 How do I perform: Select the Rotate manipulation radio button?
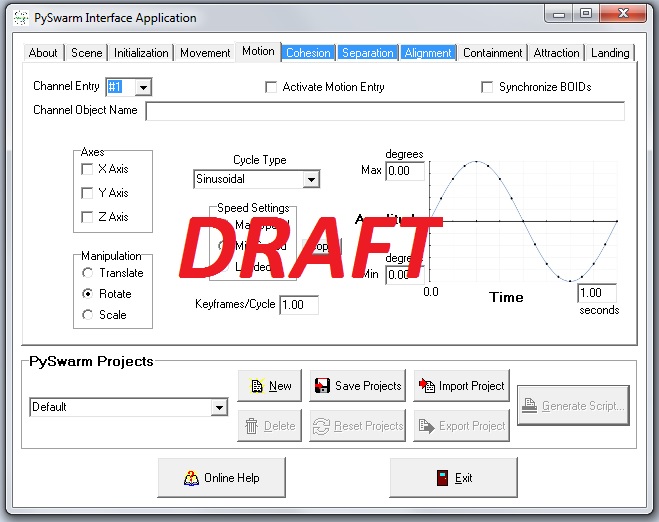[x=87, y=293]
